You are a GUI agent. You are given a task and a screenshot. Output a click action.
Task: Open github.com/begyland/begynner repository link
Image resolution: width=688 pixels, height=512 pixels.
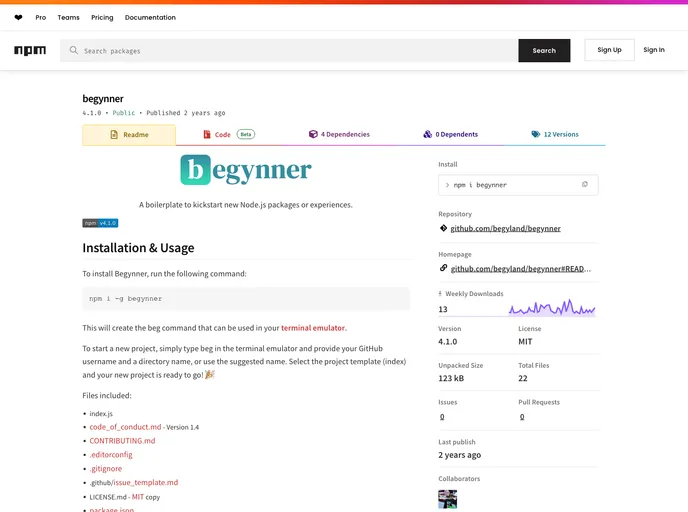tap(505, 229)
